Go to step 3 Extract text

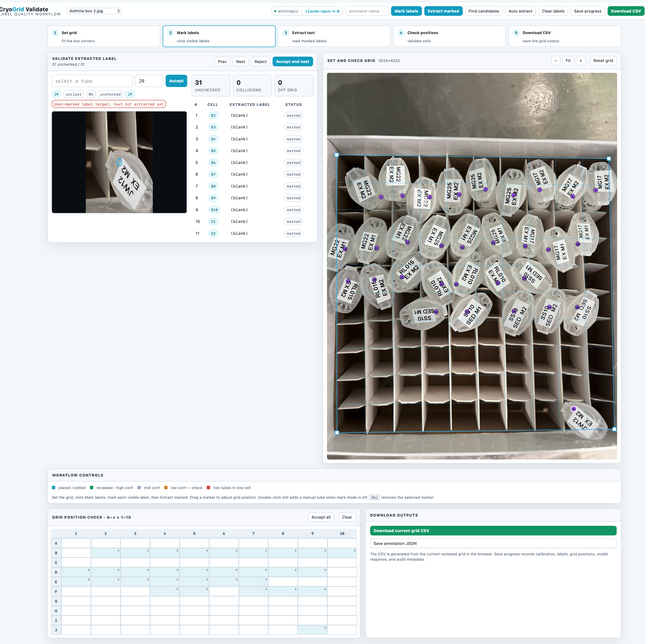click(334, 36)
